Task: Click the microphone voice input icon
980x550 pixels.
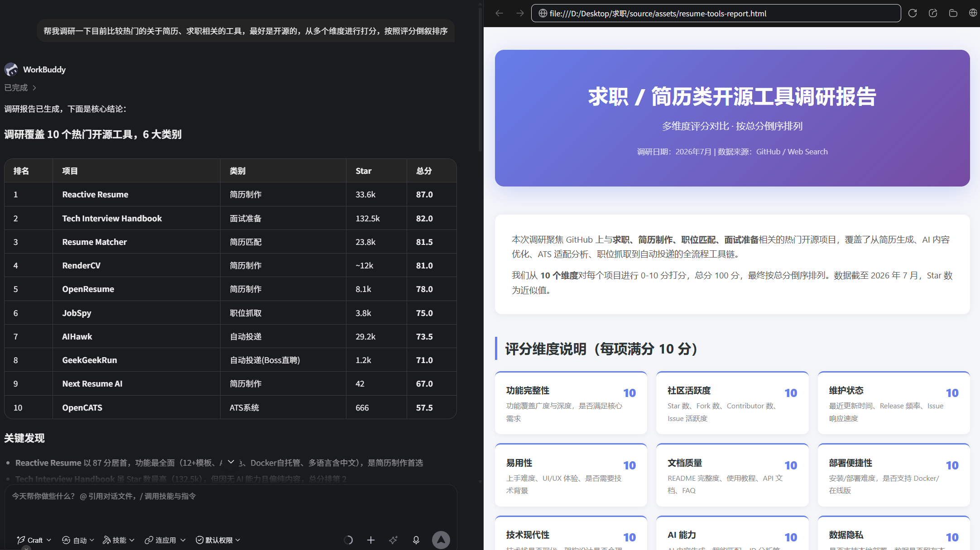Action: [x=416, y=540]
